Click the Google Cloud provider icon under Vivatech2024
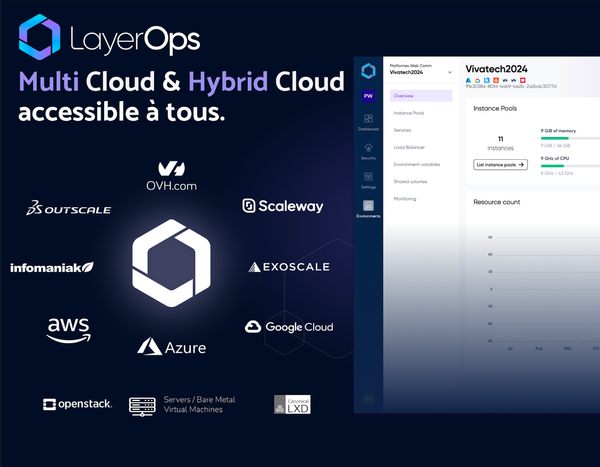 477,80
